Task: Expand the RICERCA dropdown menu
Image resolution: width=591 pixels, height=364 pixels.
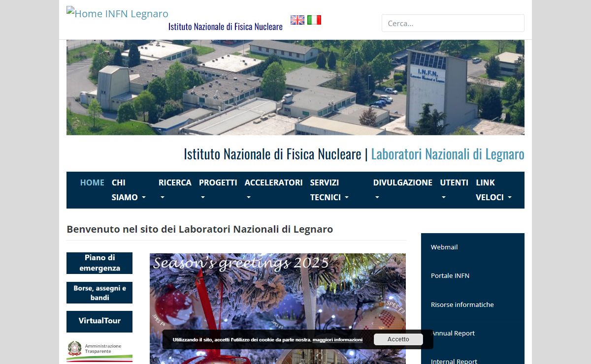Action: [x=175, y=190]
